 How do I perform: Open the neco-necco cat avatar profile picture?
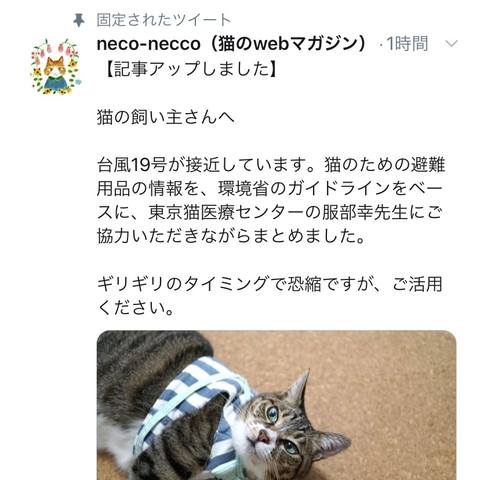[56, 66]
